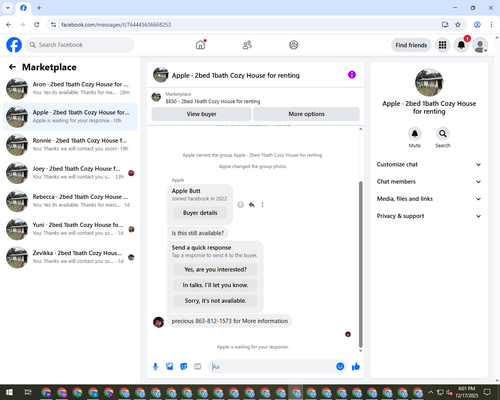Viewport: 500px width, 400px height.
Task: Reply to the Apple Butt message
Action: coord(252,205)
